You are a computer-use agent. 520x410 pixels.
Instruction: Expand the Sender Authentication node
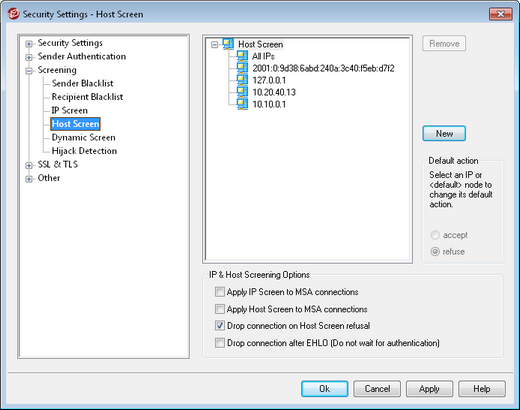point(29,57)
